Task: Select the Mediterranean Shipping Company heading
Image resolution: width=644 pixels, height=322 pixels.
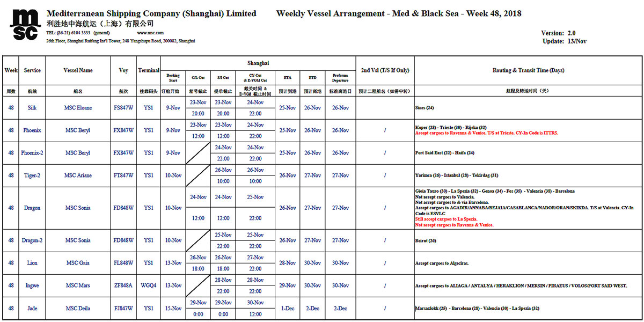Action: tap(151, 13)
